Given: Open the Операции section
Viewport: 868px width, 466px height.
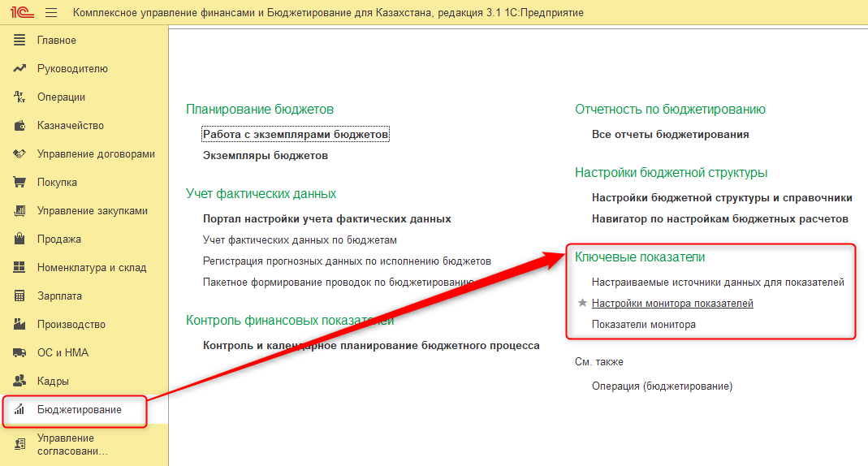Looking at the screenshot, I should [61, 97].
